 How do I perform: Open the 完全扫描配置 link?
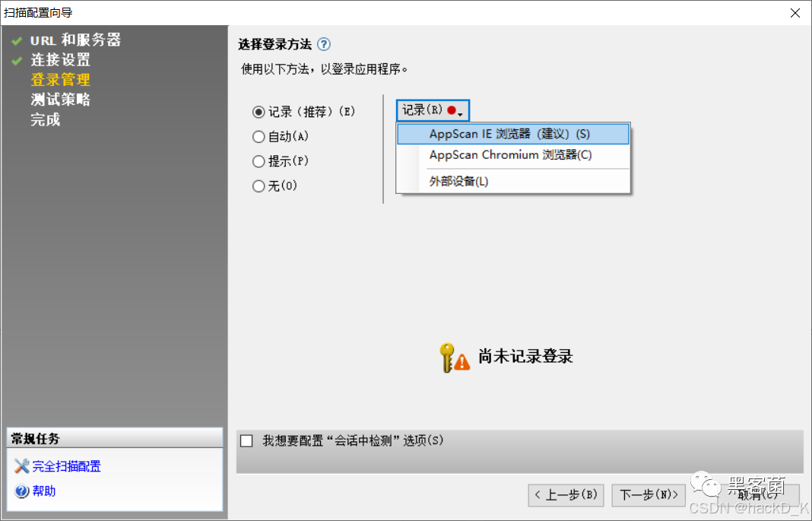click(x=67, y=466)
